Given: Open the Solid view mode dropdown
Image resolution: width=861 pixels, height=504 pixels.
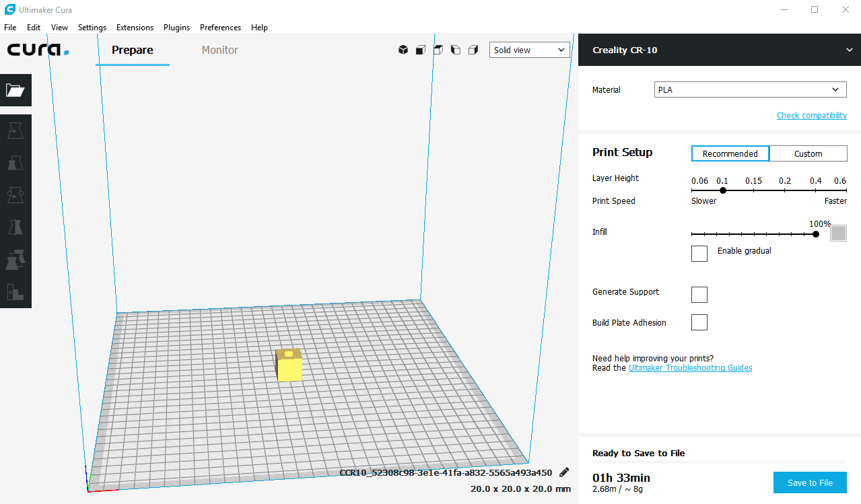Looking at the screenshot, I should pos(530,50).
